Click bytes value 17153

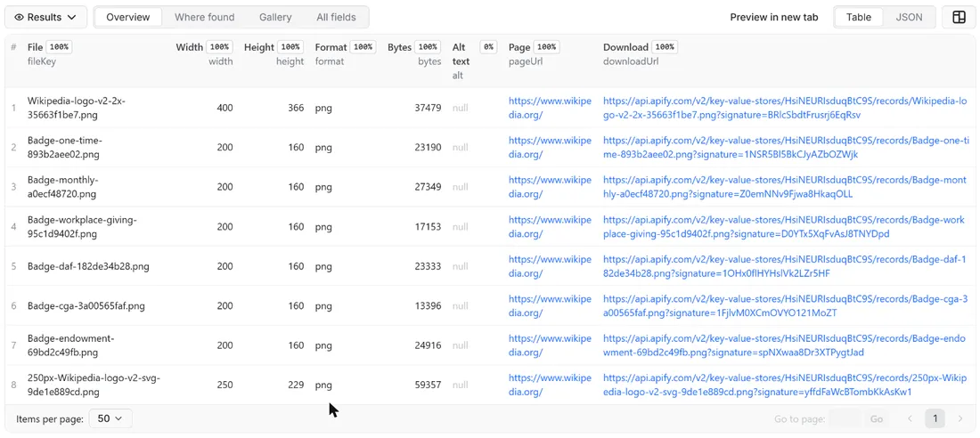pos(429,227)
